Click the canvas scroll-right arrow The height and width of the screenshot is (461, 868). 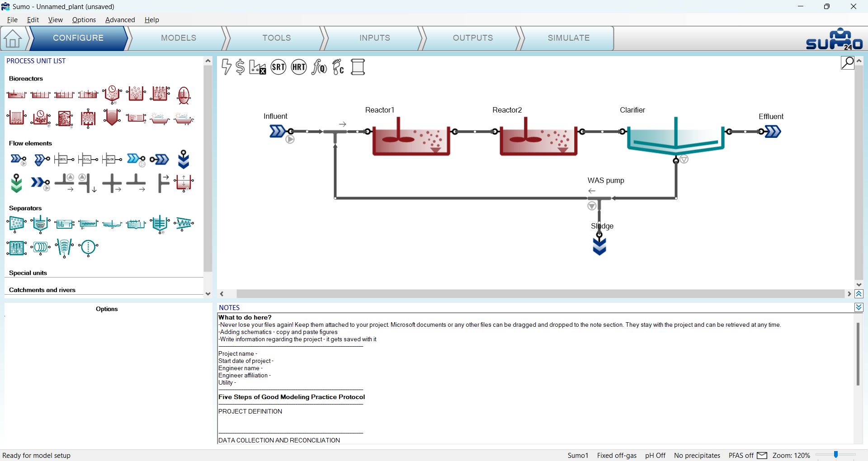(849, 294)
